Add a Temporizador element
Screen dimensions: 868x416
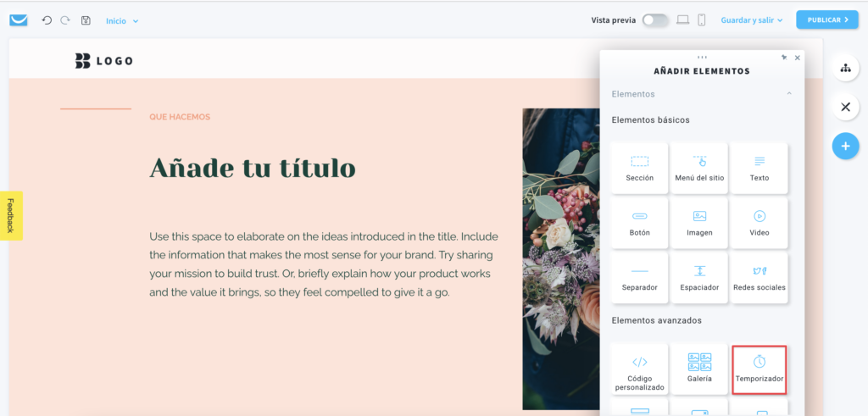(x=759, y=369)
